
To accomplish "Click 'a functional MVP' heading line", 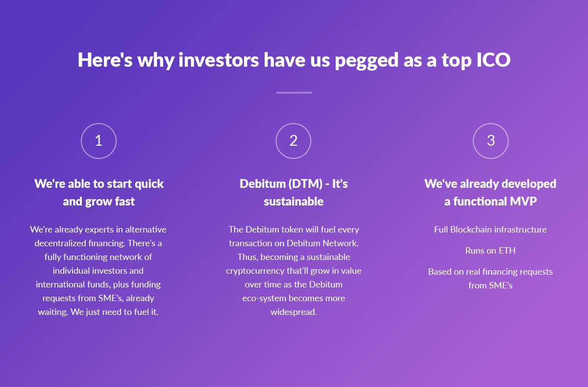I will [x=490, y=202].
